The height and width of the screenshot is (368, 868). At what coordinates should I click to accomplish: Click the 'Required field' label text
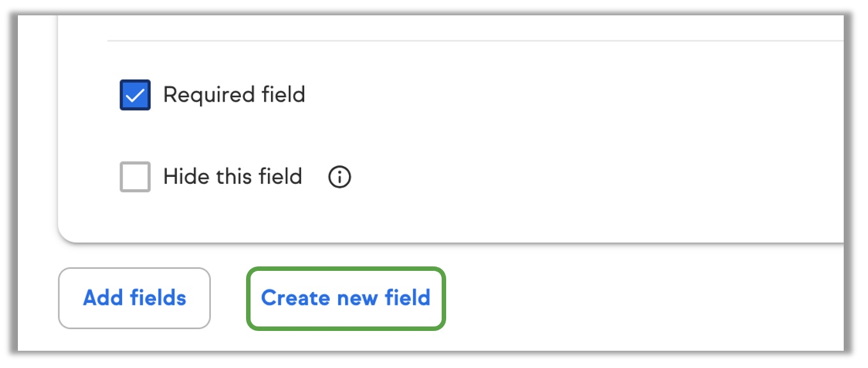[x=234, y=95]
